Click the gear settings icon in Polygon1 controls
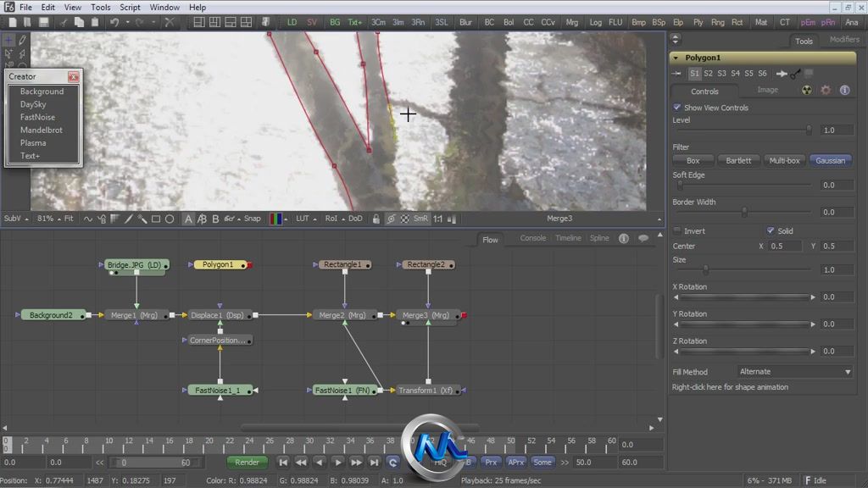 click(826, 90)
